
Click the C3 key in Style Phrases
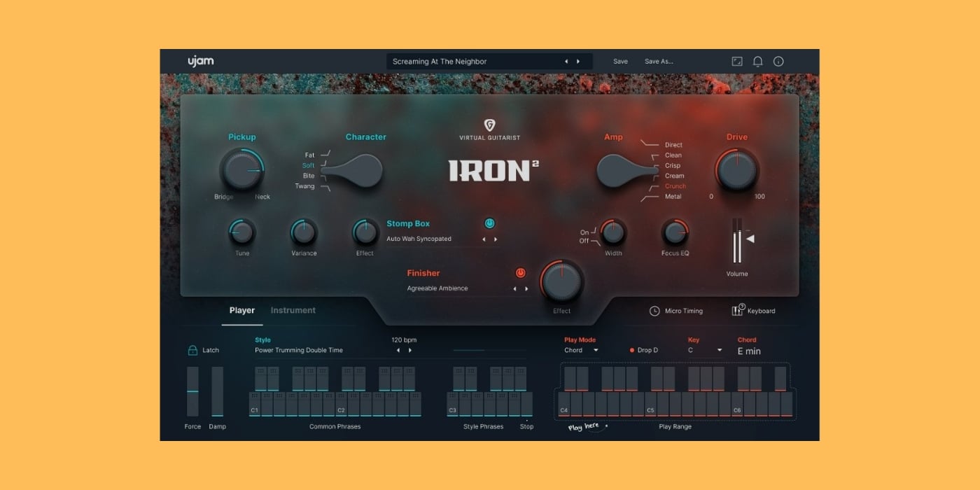pyautogui.click(x=453, y=405)
